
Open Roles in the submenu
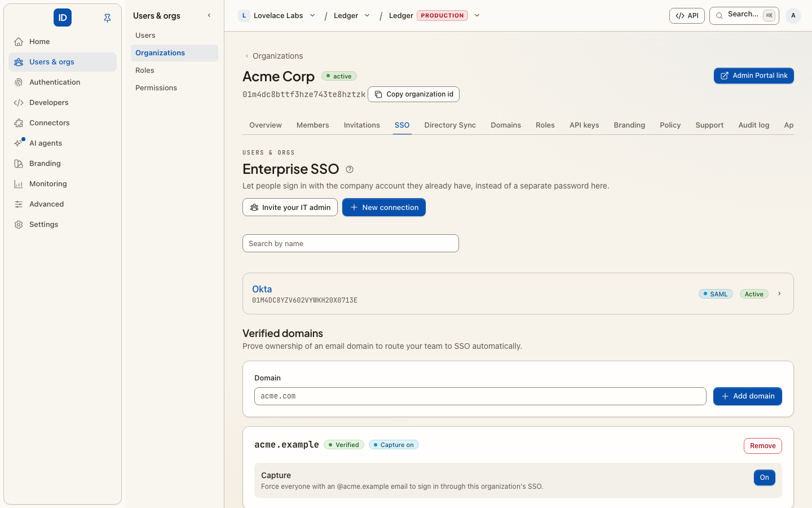coord(175,71)
